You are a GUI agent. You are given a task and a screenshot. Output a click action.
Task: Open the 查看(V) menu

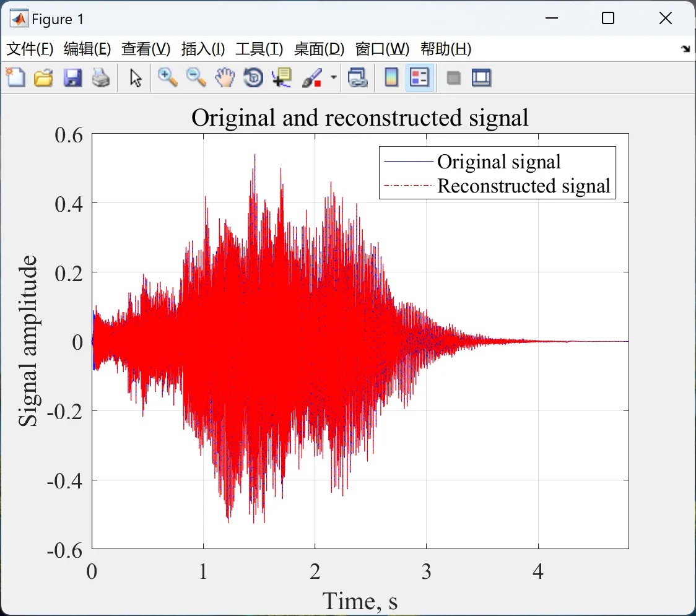(146, 49)
